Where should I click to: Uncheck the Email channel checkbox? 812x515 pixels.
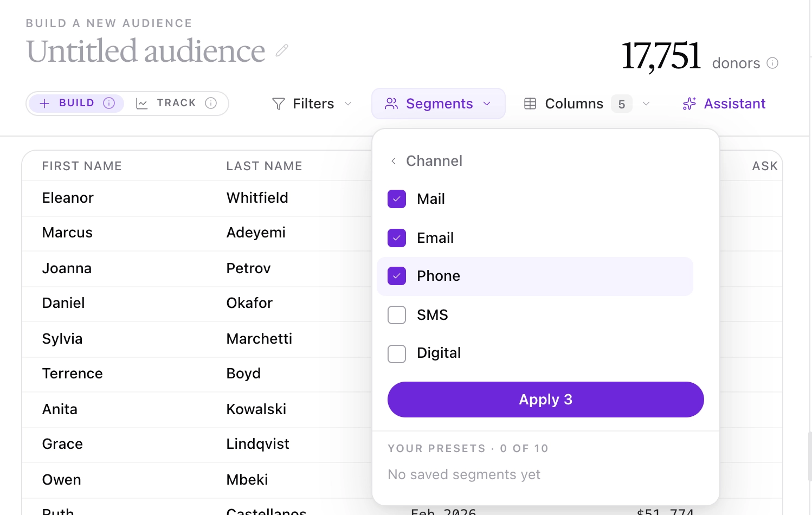click(x=397, y=237)
